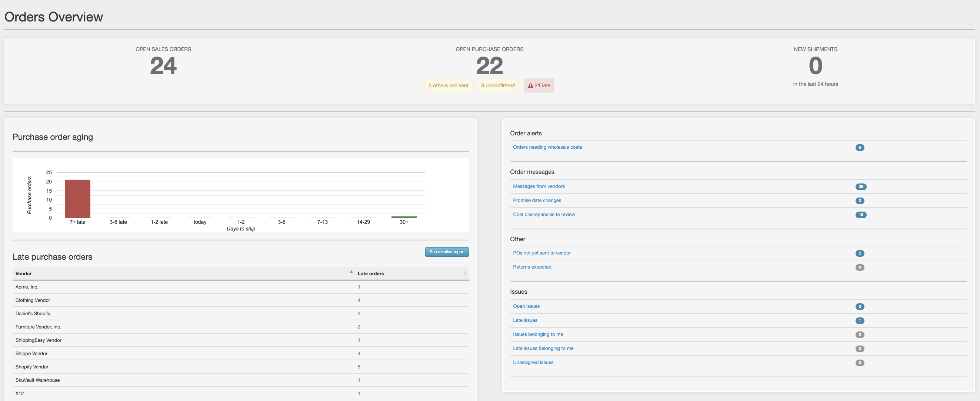The height and width of the screenshot is (401, 980).
Task: Click the Open Sales Orders count 24
Action: 163,66
